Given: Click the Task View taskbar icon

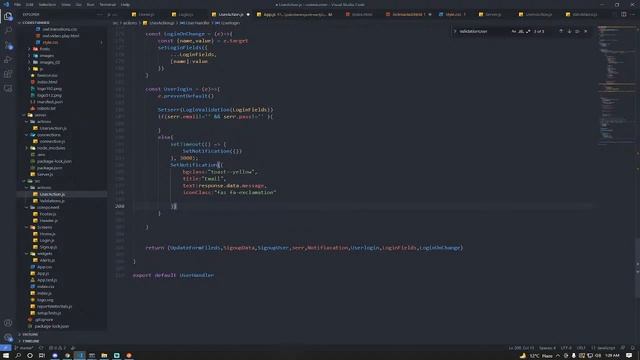Looking at the screenshot, I should pyautogui.click(x=42, y=356).
